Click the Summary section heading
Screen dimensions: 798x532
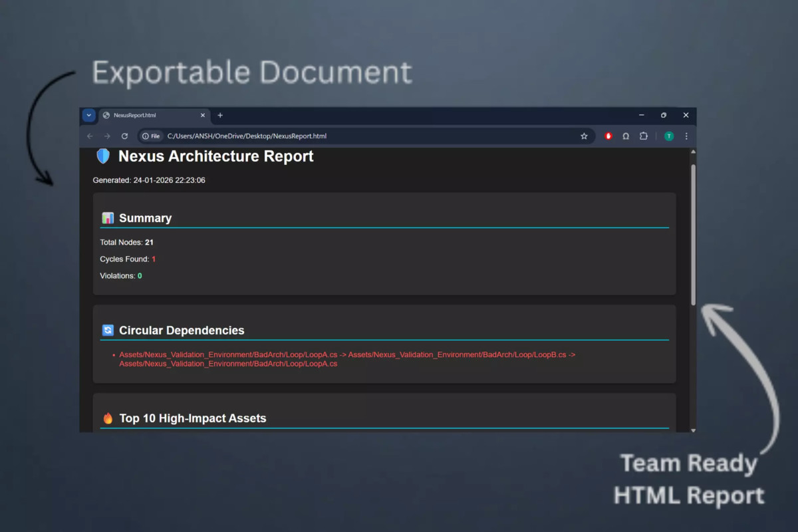tap(145, 218)
